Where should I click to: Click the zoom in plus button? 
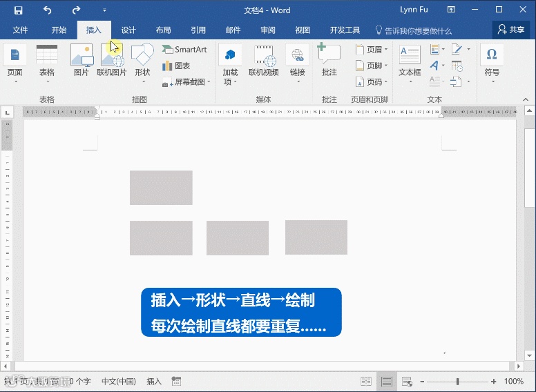point(493,382)
